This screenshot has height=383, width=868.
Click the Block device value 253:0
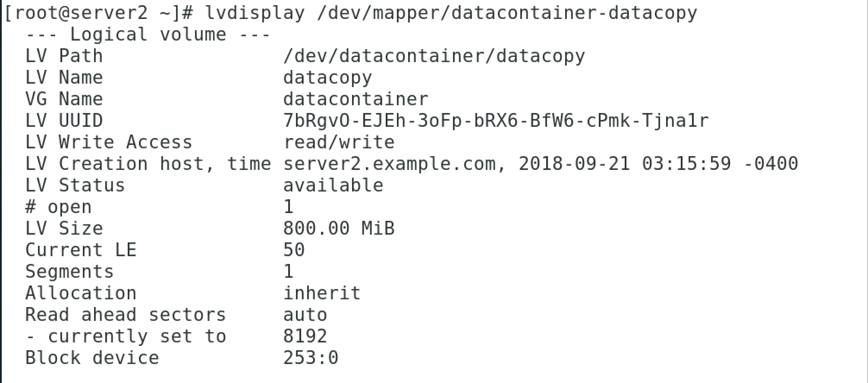click(x=311, y=358)
